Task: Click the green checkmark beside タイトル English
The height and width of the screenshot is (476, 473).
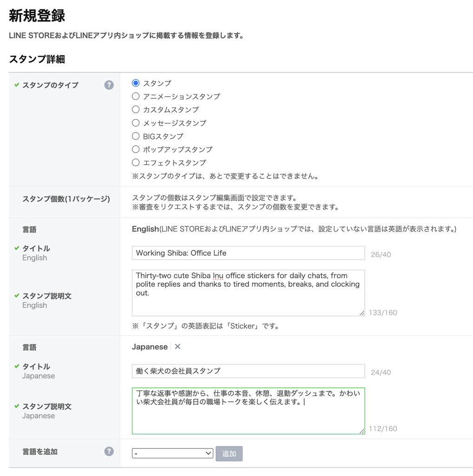Action: point(17,248)
